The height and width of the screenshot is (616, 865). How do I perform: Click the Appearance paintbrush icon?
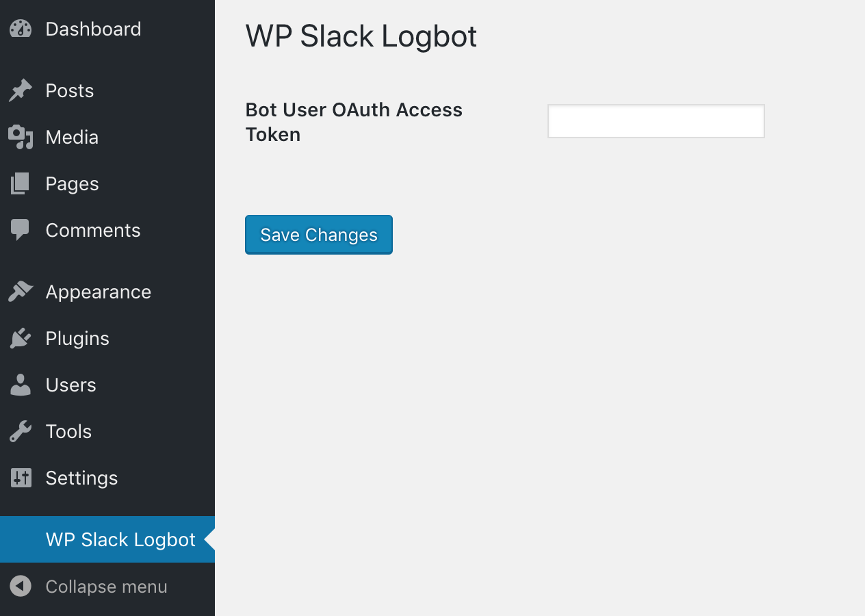pos(21,292)
